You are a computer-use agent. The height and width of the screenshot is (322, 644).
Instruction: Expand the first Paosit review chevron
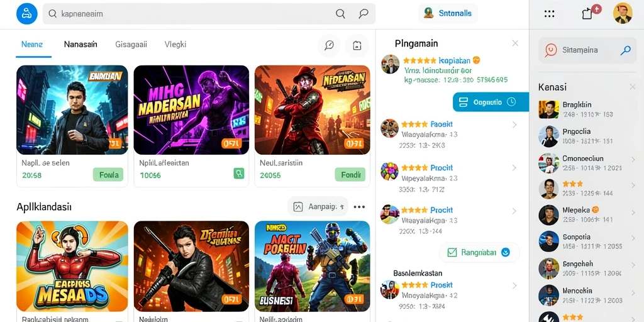pyautogui.click(x=514, y=125)
